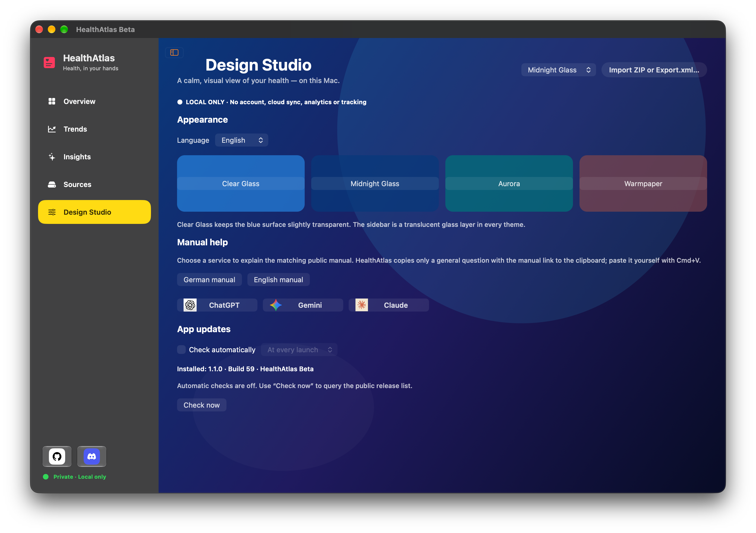Click the Trends chart icon
756x533 pixels.
(52, 129)
